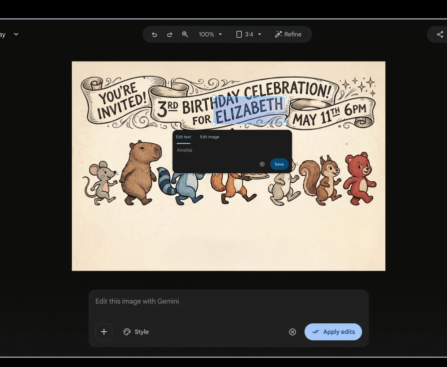Clear pending edits next to Apply edits
447x367 pixels.
[x=292, y=332]
